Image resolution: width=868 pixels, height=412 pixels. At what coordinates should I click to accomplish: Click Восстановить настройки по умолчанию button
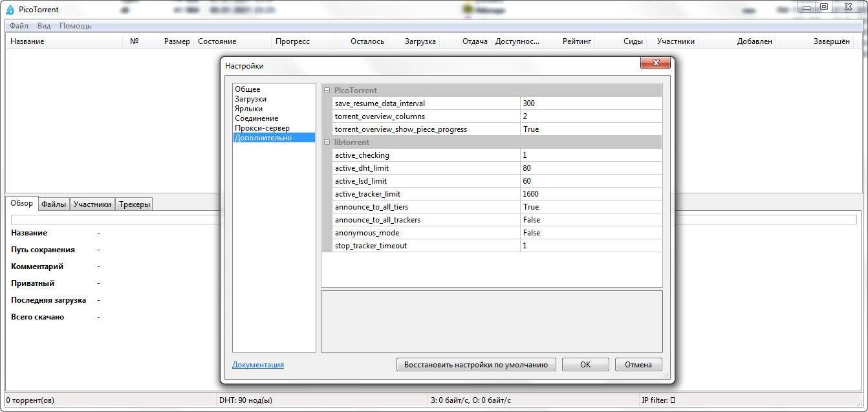coord(476,365)
